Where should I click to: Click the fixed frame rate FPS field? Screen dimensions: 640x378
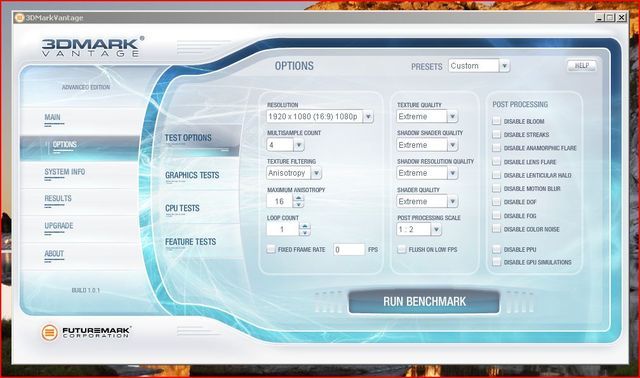coord(349,249)
